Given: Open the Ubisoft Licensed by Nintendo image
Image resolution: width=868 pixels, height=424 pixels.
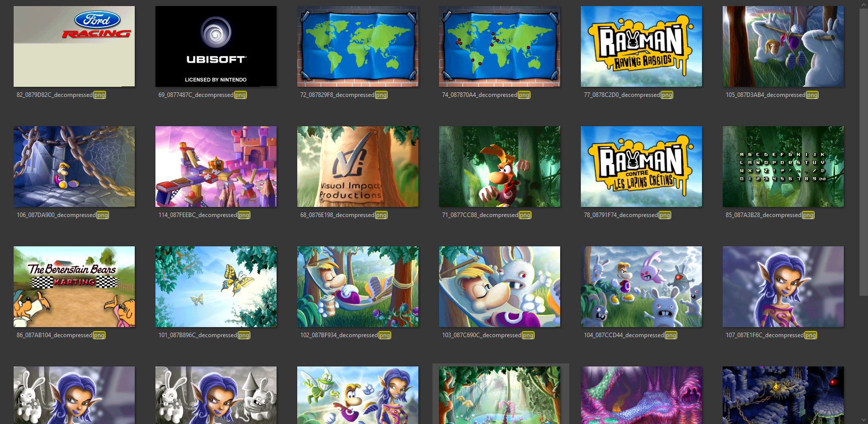Looking at the screenshot, I should [216, 46].
